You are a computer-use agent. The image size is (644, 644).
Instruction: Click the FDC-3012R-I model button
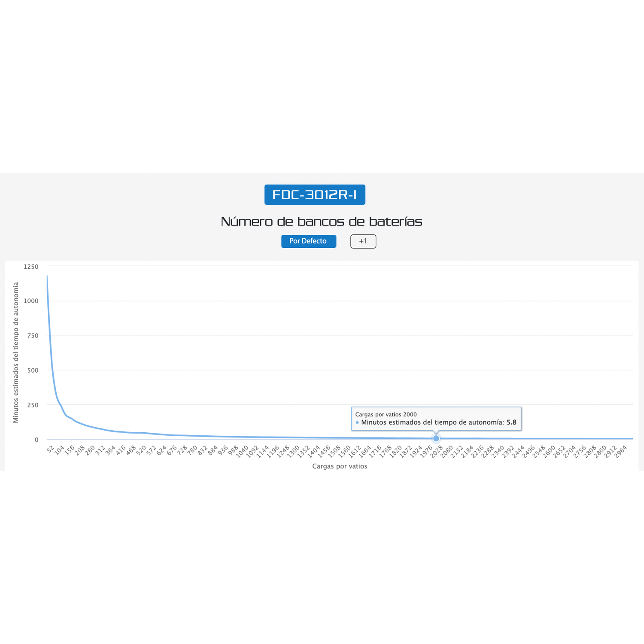tap(315, 194)
